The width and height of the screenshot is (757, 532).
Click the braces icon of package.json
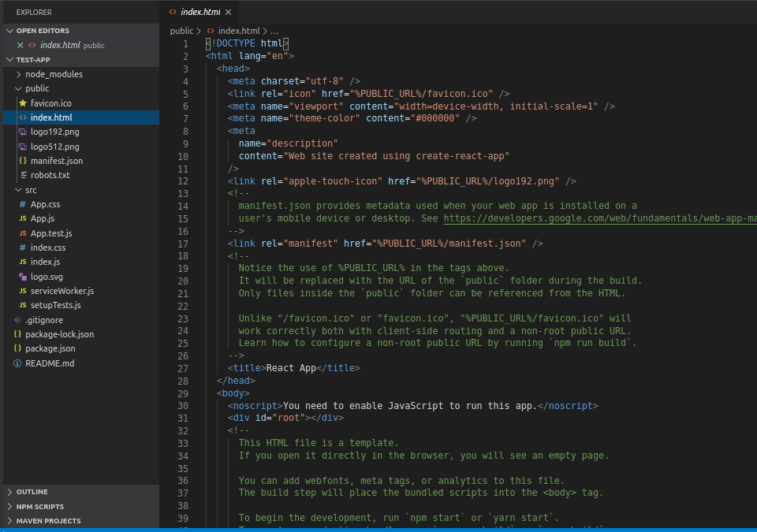click(x=17, y=348)
